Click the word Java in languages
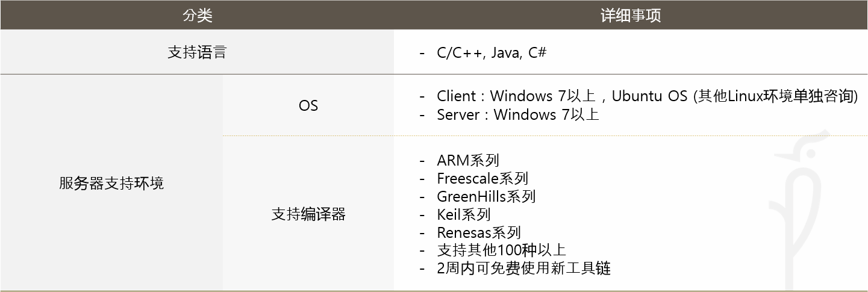This screenshot has width=868, height=292. 505,53
